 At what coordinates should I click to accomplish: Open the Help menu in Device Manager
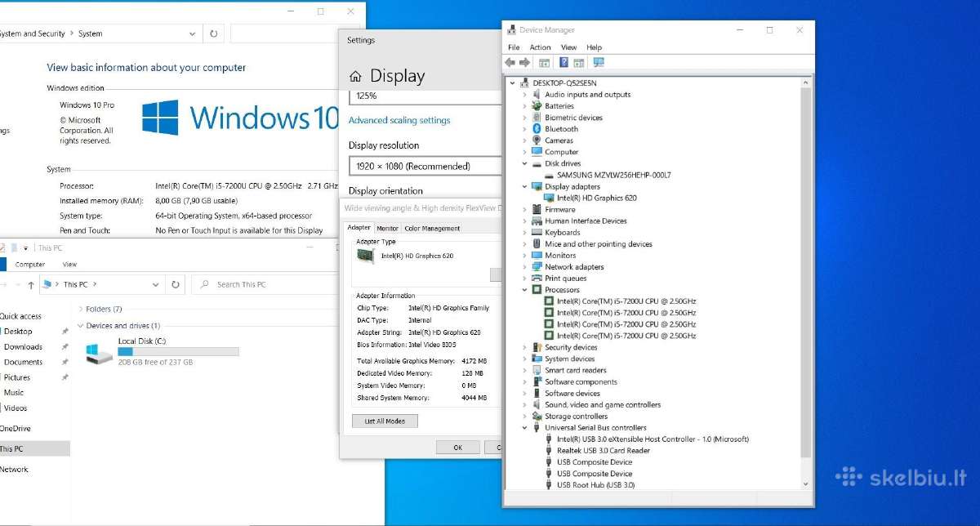[x=594, y=47]
